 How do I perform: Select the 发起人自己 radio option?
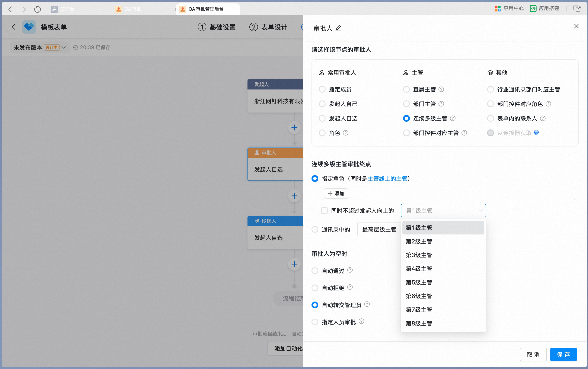322,104
